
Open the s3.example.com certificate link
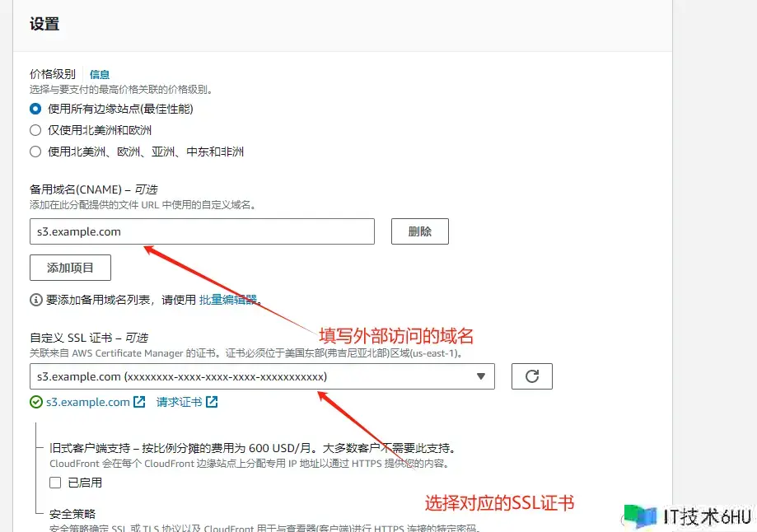88,402
